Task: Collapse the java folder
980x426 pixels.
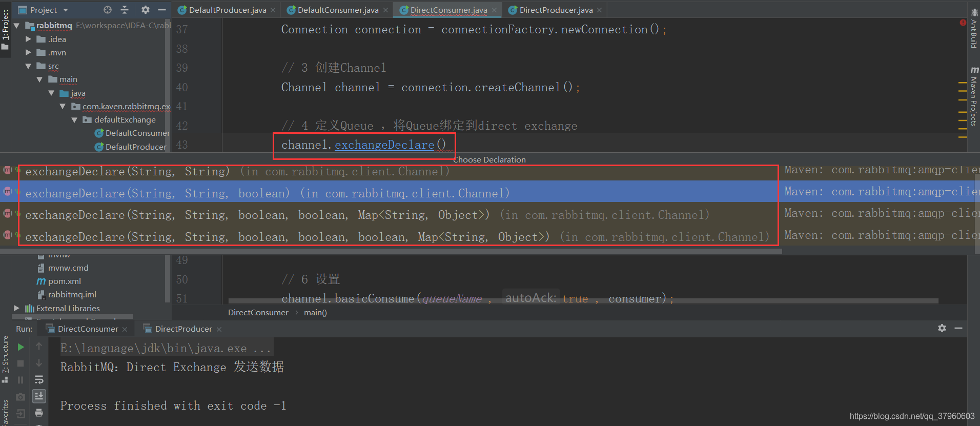Action: [x=51, y=93]
